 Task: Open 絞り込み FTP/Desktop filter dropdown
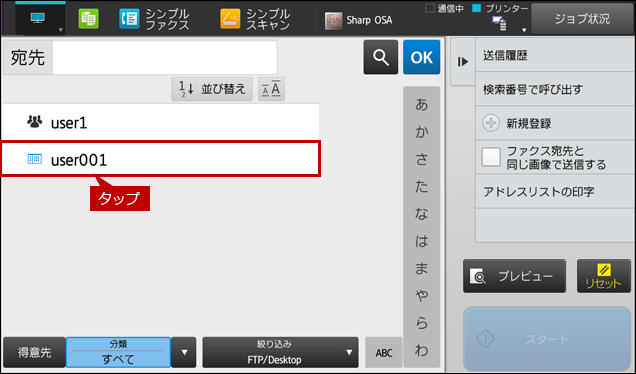(x=280, y=353)
